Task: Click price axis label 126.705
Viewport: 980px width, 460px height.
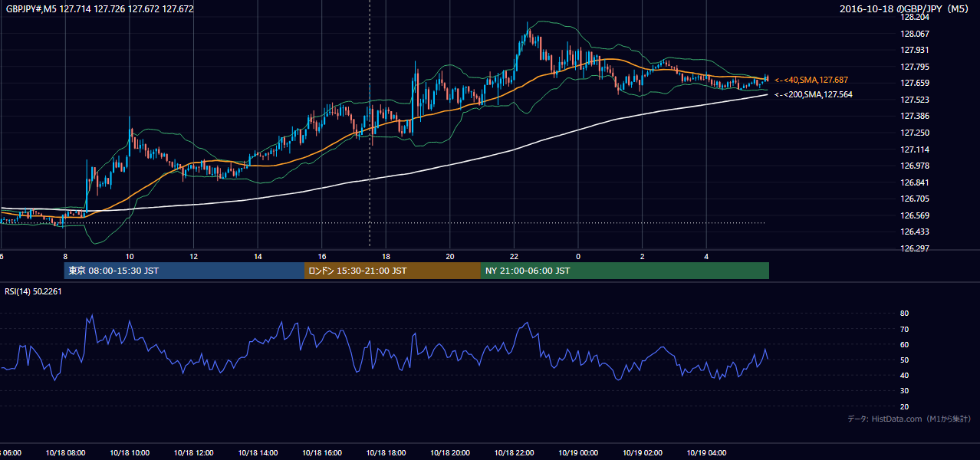Action: click(x=915, y=199)
